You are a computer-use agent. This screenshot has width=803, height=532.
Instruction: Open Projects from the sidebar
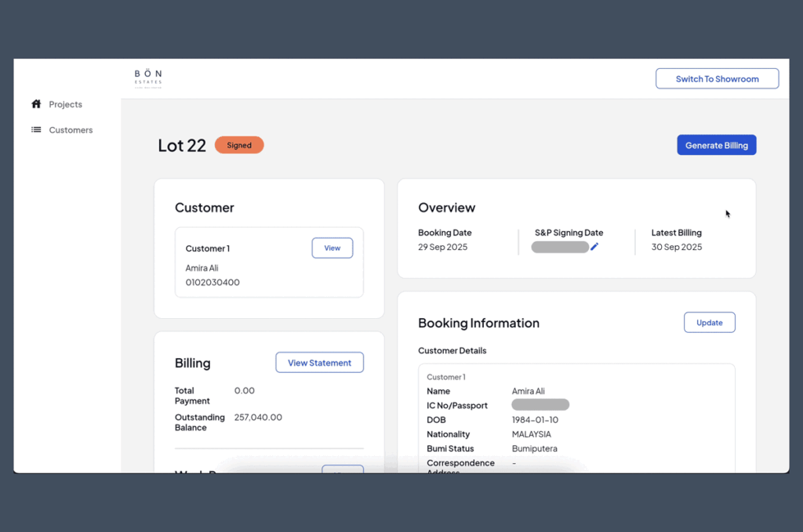pyautogui.click(x=64, y=103)
